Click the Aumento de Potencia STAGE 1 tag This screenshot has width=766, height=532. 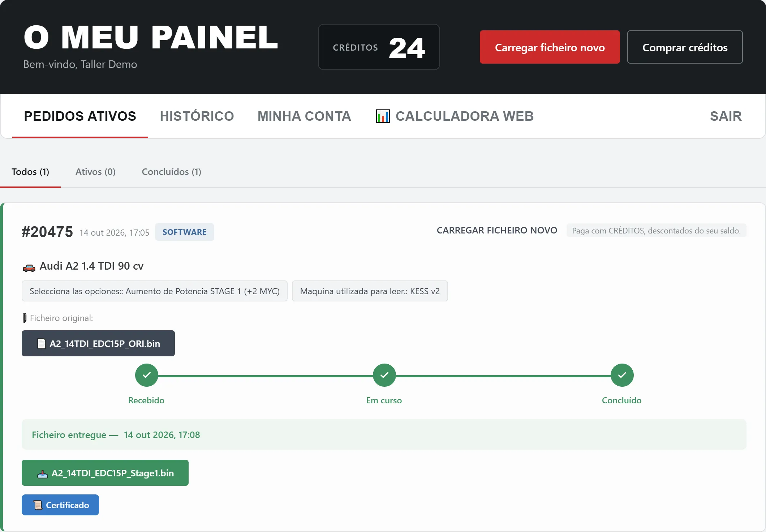click(154, 291)
